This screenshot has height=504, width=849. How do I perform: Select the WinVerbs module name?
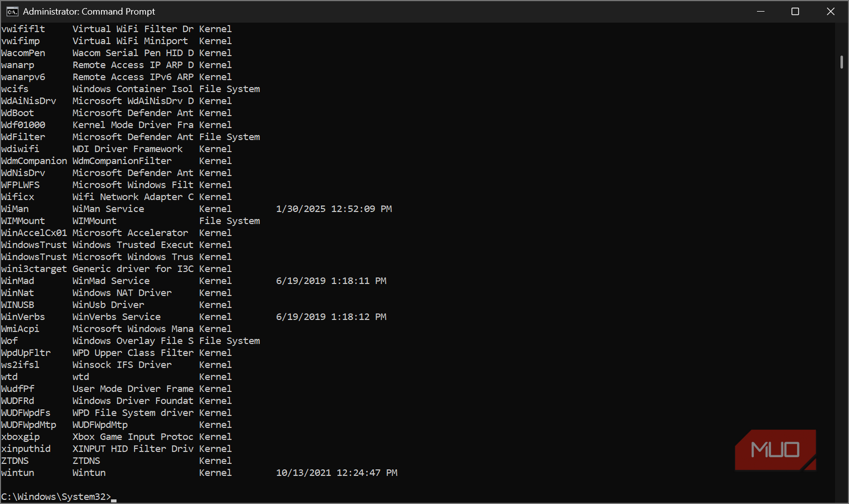click(23, 317)
